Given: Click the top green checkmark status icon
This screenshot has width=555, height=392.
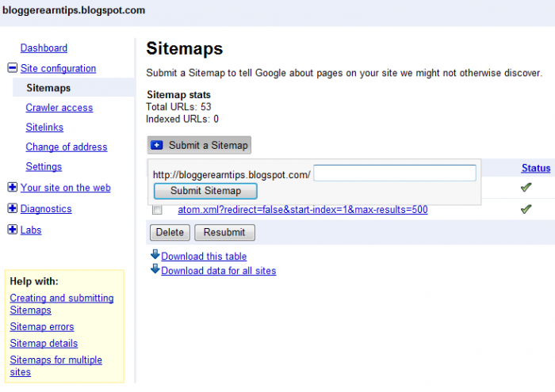Looking at the screenshot, I should click(x=526, y=188).
